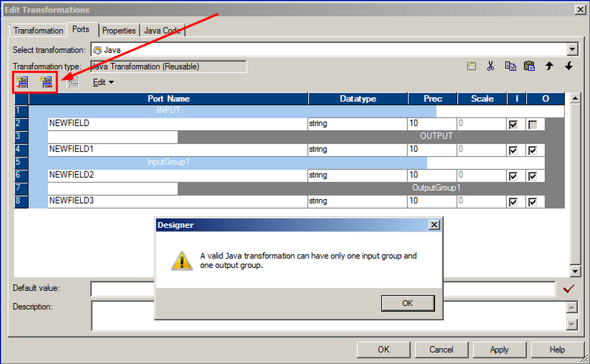Switch to the Java Code tab
Viewport: 590px width, 364px height.
[162, 30]
